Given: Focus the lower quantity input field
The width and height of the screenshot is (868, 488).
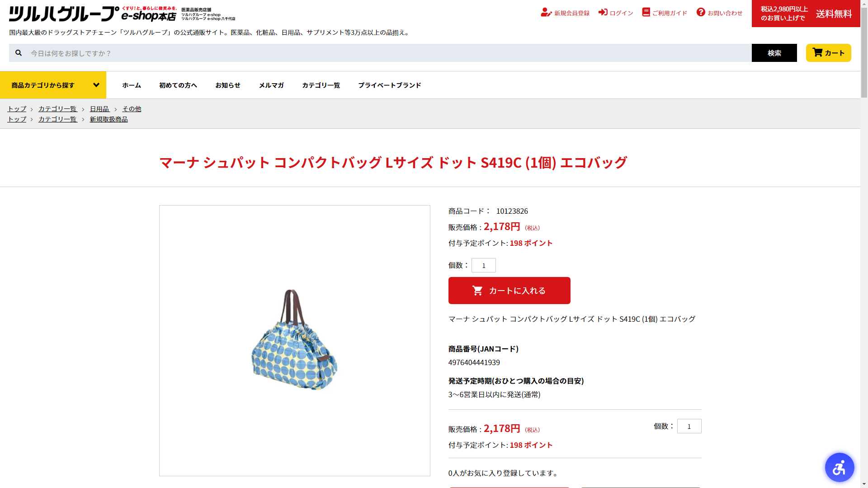Looking at the screenshot, I should click(689, 426).
